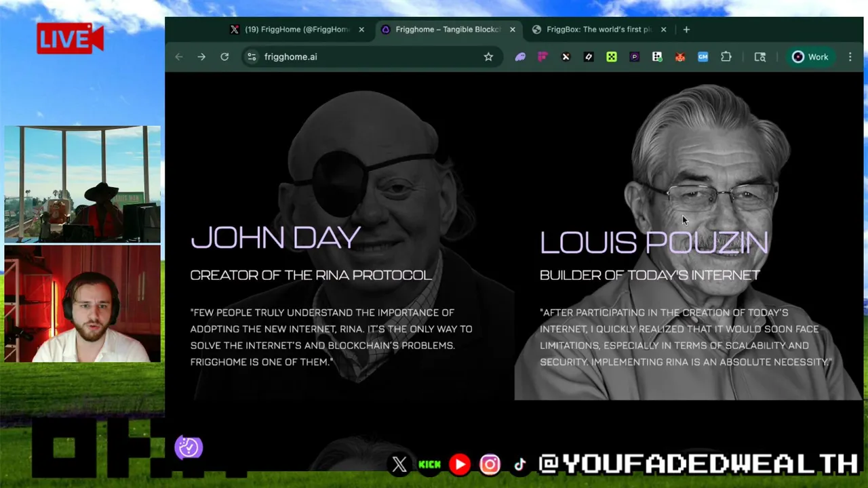Click the LOUIS POUZIN heading
Image resolution: width=868 pixels, height=488 pixels.
(x=654, y=242)
